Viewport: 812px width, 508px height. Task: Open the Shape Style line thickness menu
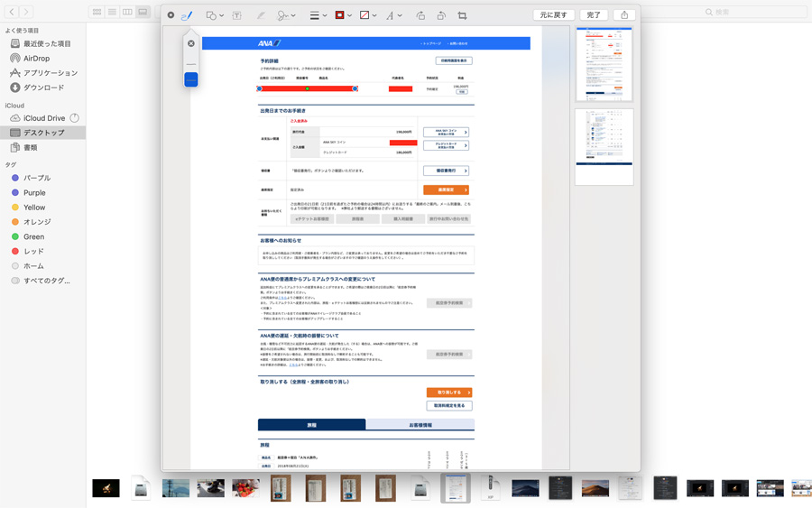point(318,15)
